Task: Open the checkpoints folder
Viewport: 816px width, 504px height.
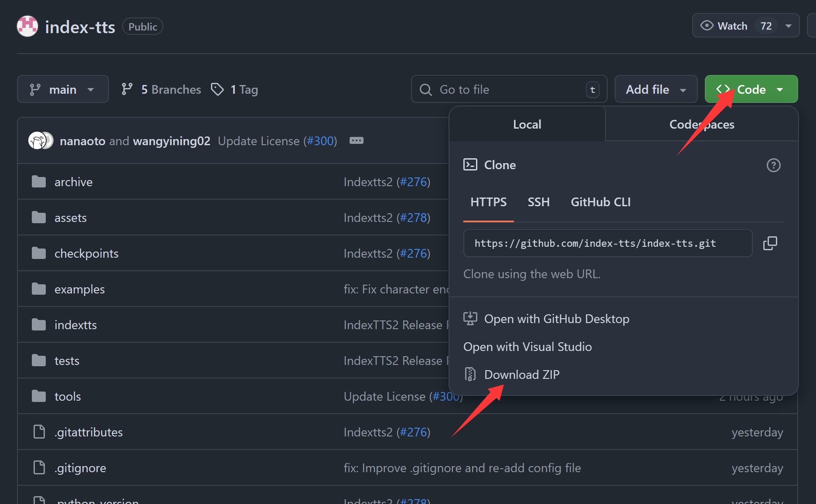Action: [x=86, y=253]
